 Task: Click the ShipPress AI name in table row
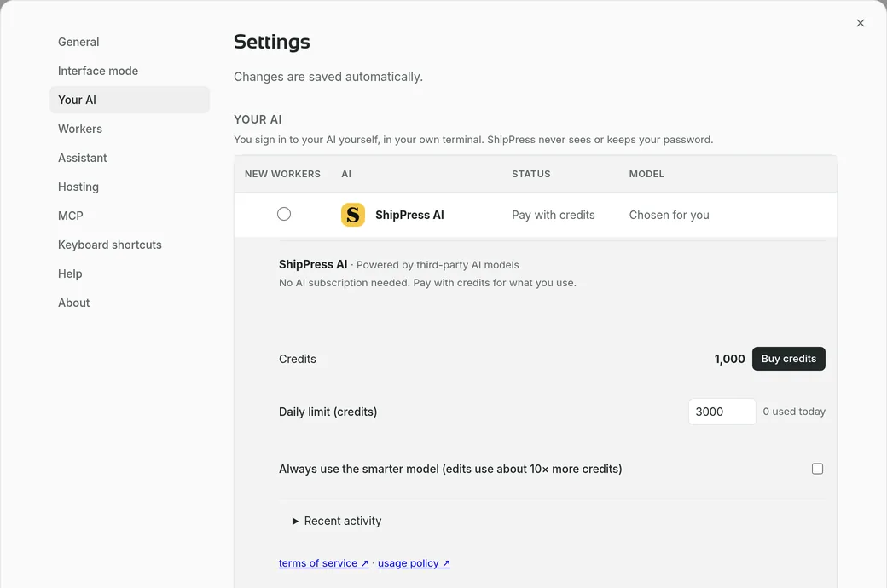[409, 215]
